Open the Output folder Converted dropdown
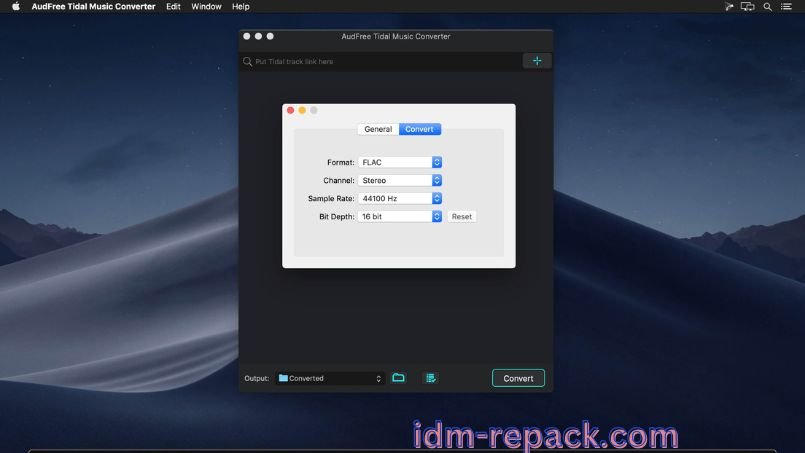 tap(330, 379)
